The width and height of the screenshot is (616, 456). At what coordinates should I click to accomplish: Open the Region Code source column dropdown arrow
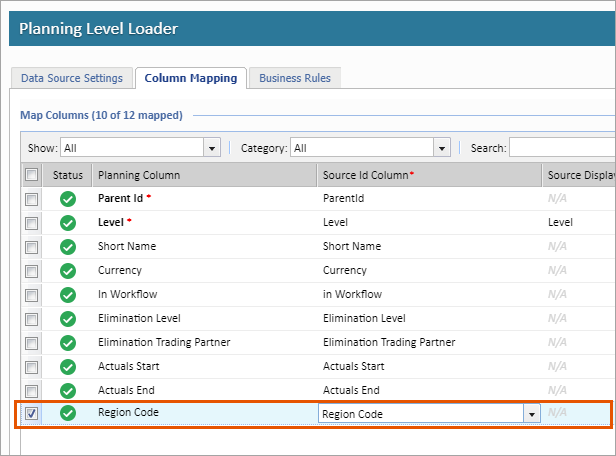(x=532, y=414)
